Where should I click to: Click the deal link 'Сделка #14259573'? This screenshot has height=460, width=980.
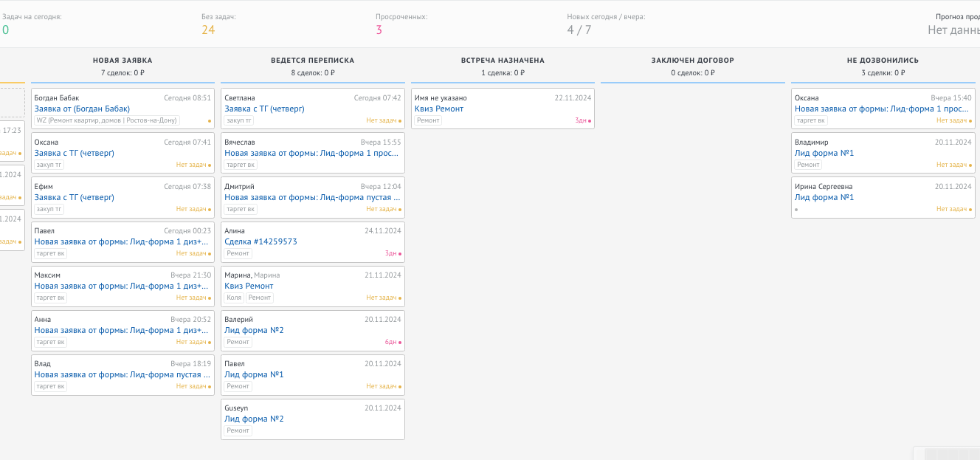[260, 241]
